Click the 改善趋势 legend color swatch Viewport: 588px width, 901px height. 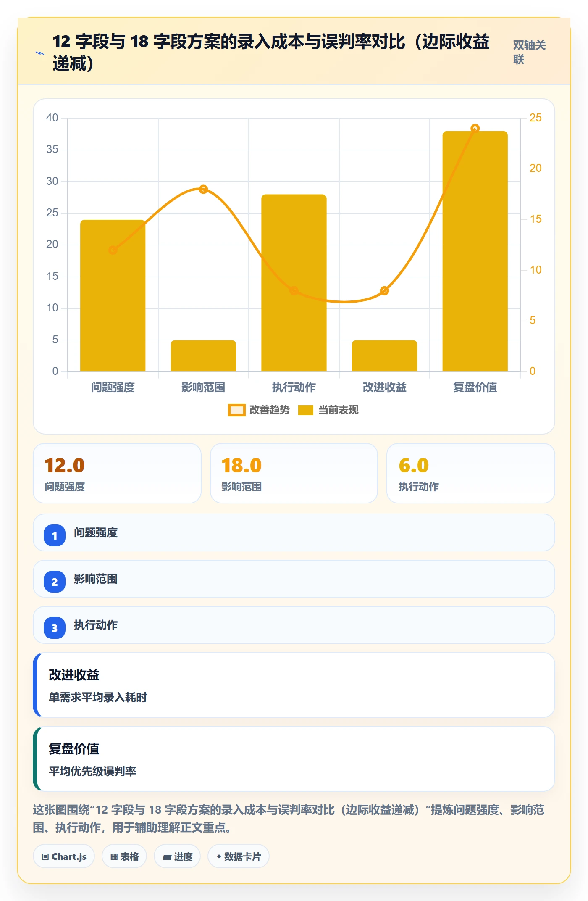[236, 410]
